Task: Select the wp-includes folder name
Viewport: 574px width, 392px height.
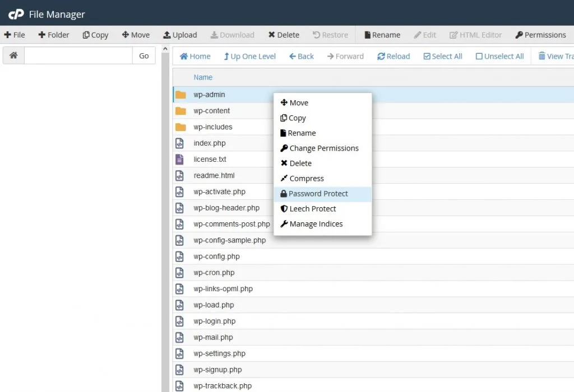Action: point(213,127)
